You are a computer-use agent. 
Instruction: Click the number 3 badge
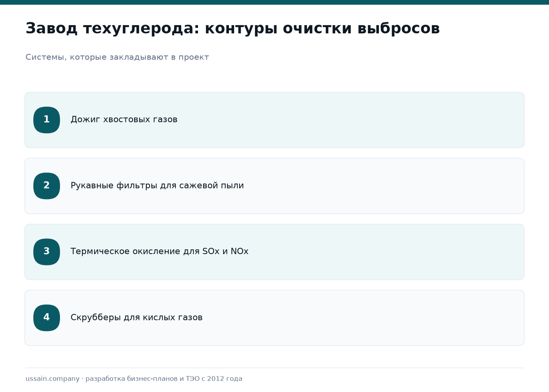pyautogui.click(x=47, y=252)
